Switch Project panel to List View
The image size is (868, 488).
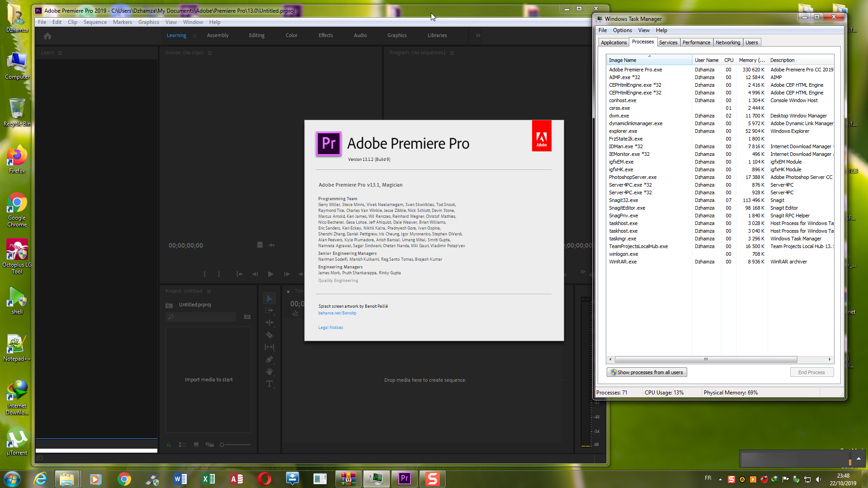(183, 445)
